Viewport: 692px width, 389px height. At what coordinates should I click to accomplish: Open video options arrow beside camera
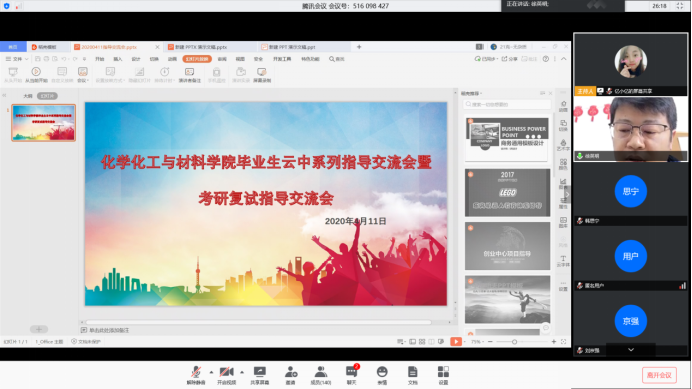point(242,372)
